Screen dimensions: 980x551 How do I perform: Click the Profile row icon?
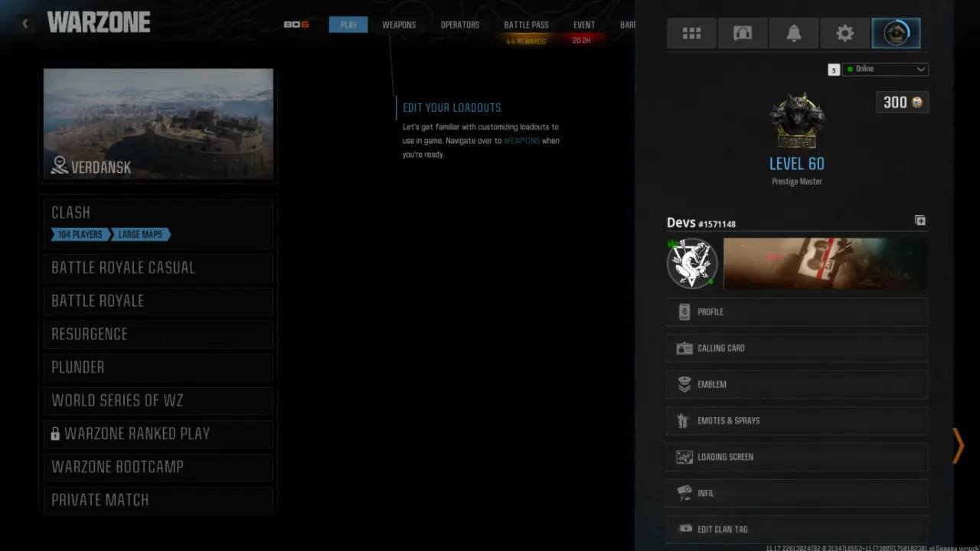click(x=684, y=311)
